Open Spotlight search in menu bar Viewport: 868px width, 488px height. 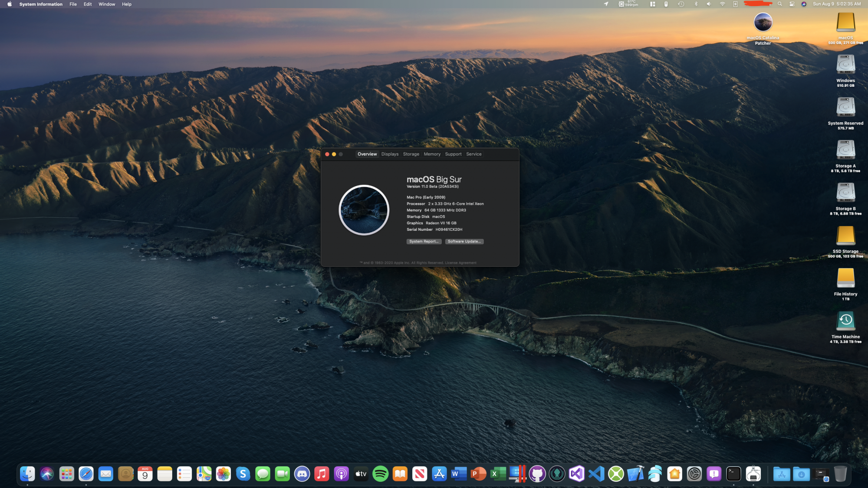(x=780, y=4)
